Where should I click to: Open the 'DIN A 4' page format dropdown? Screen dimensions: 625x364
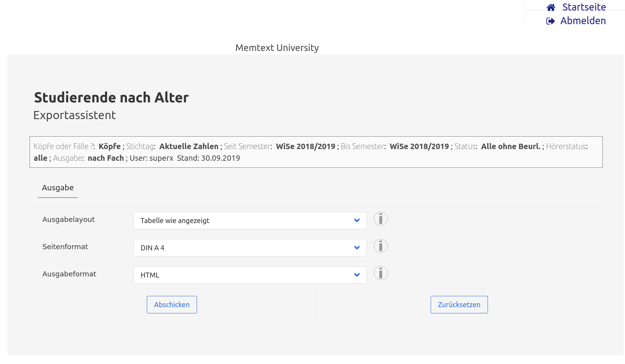click(x=250, y=248)
